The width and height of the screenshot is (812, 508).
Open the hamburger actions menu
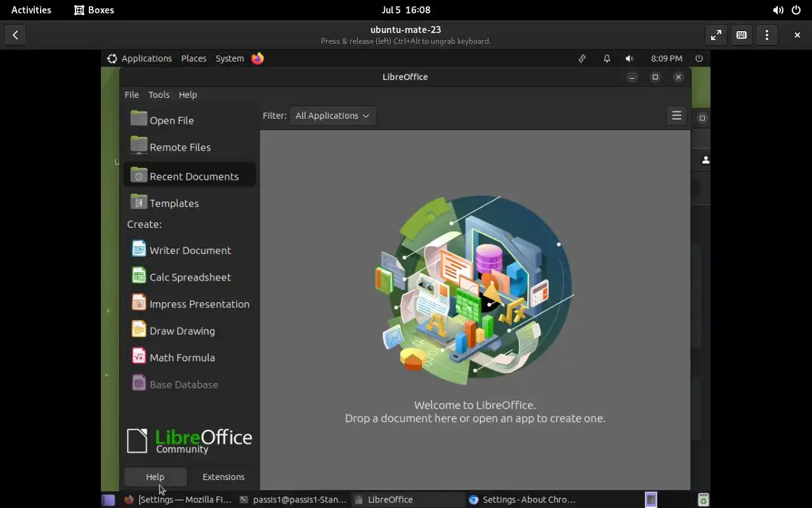(677, 116)
